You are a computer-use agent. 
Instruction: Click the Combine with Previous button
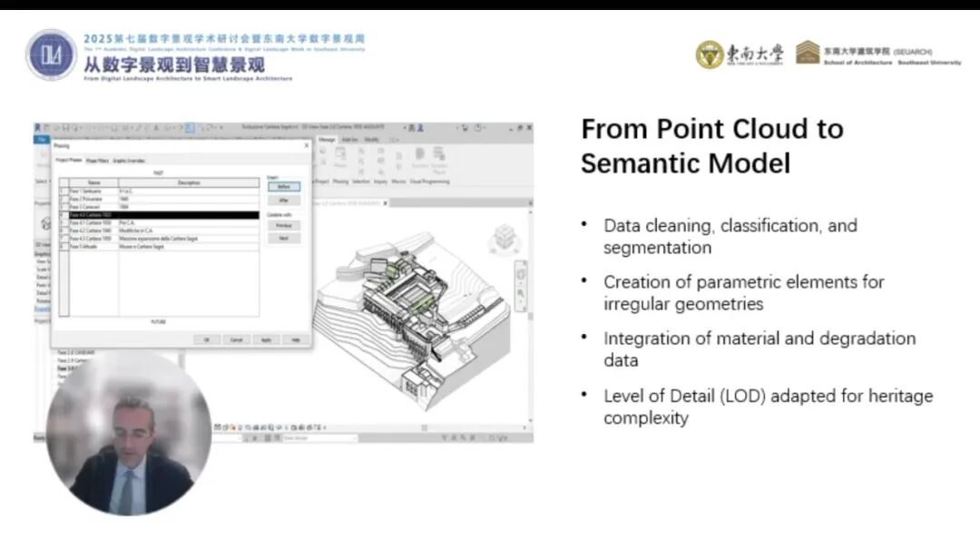tap(283, 224)
